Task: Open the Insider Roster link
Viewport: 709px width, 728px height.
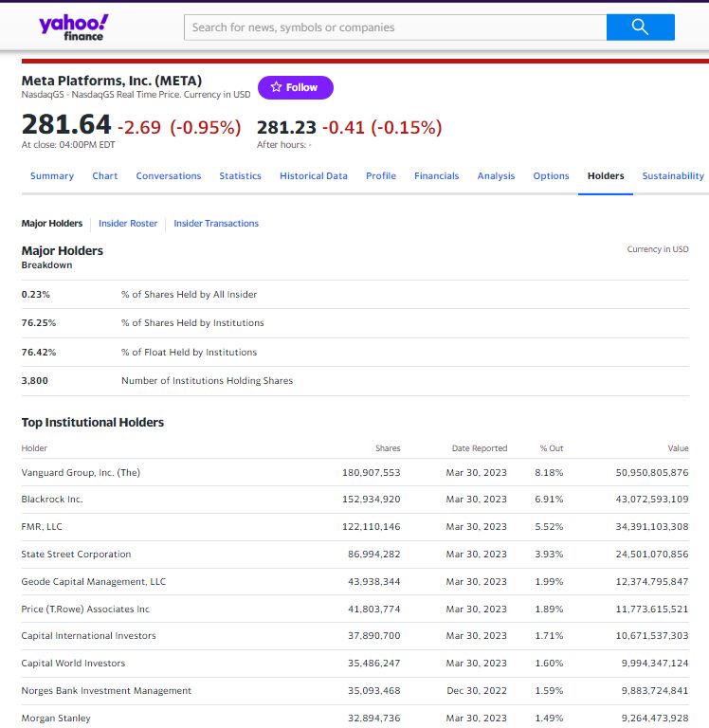Action: (x=128, y=224)
